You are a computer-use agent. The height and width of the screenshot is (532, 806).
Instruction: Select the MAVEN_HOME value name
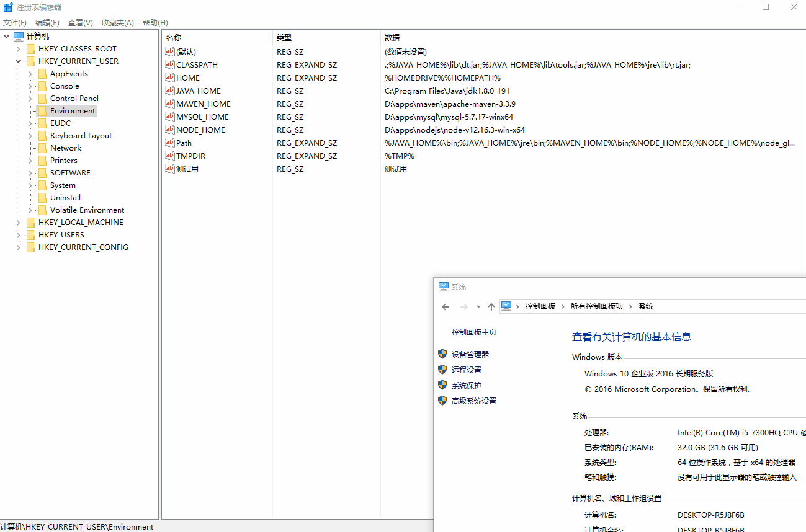click(204, 104)
